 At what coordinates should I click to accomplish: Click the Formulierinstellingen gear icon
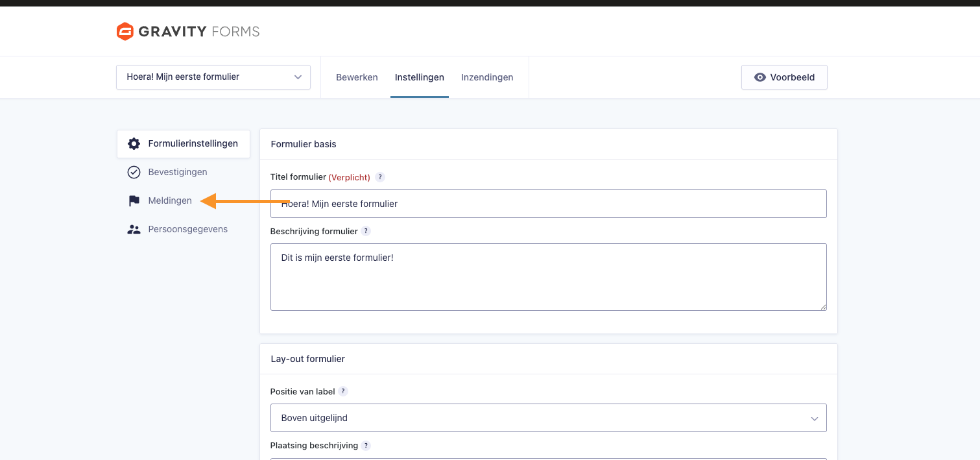point(134,144)
